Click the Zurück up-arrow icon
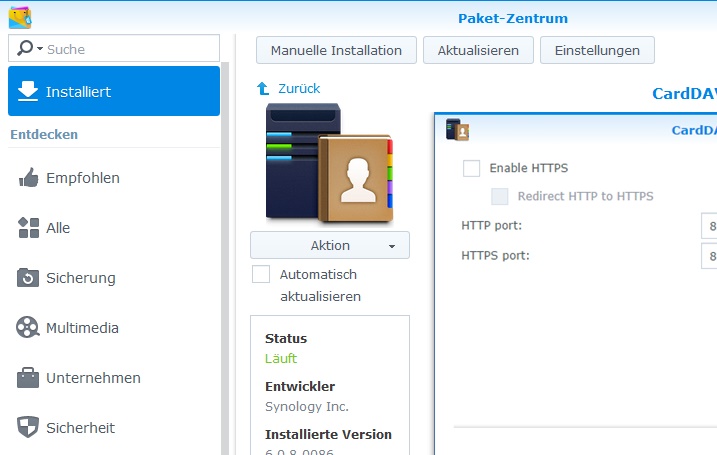Viewport: 717px width, 455px height. [x=263, y=88]
